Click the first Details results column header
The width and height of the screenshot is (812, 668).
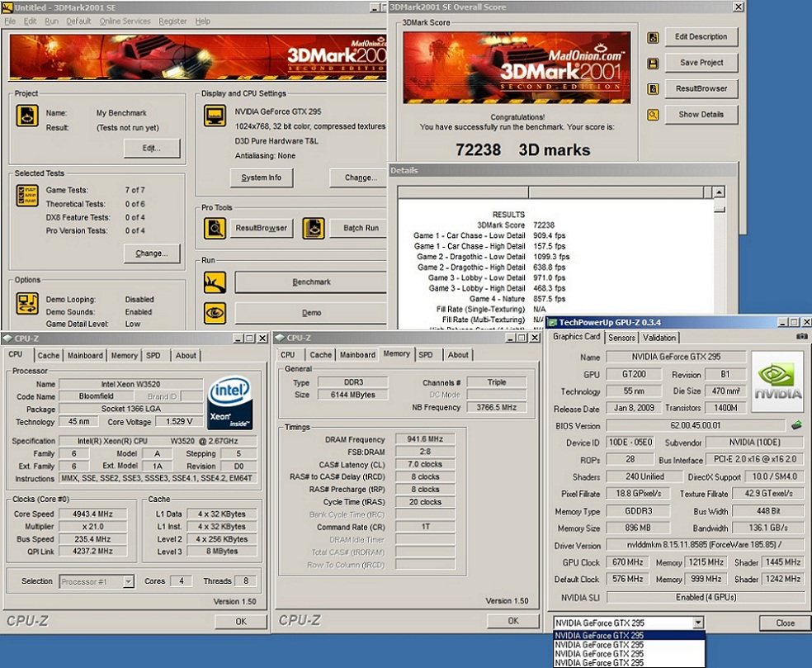click(464, 192)
